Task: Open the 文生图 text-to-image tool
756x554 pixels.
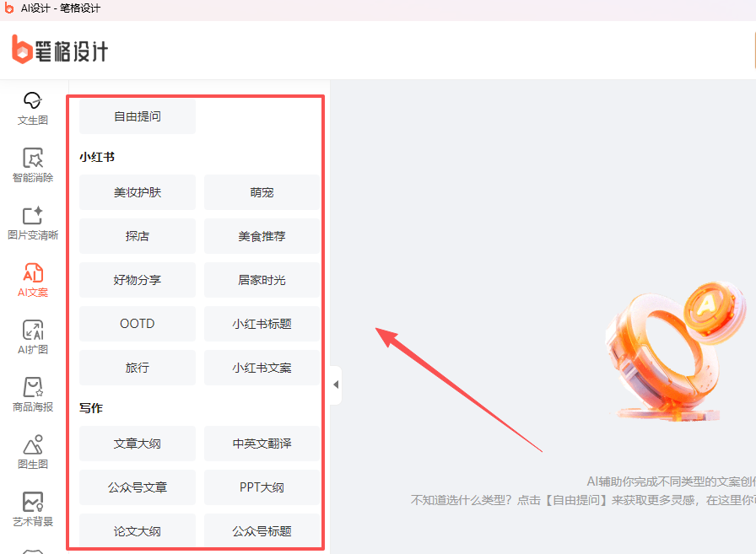Action: [33, 108]
